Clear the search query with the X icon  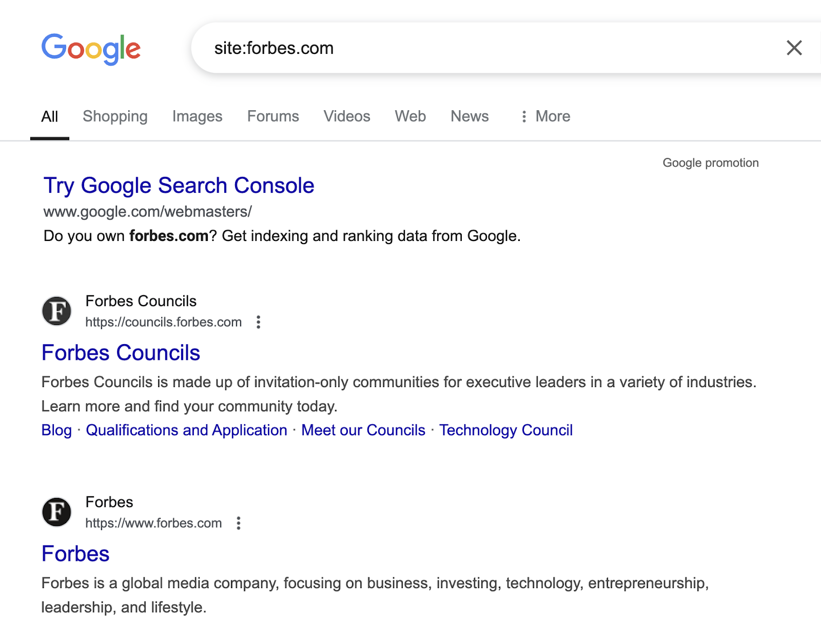click(x=793, y=48)
